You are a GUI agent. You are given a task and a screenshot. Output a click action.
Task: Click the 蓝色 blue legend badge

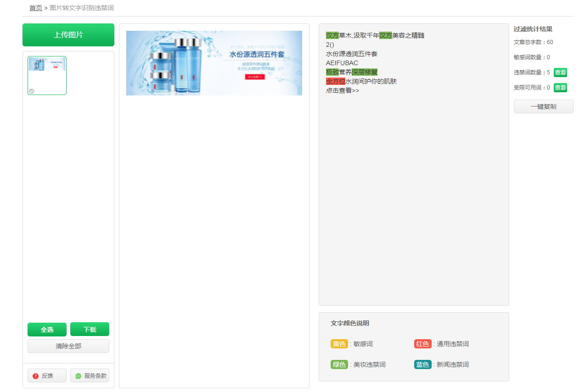[x=422, y=364]
